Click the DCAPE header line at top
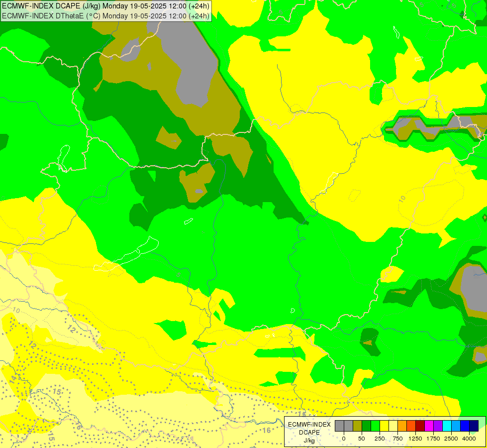 point(106,6)
